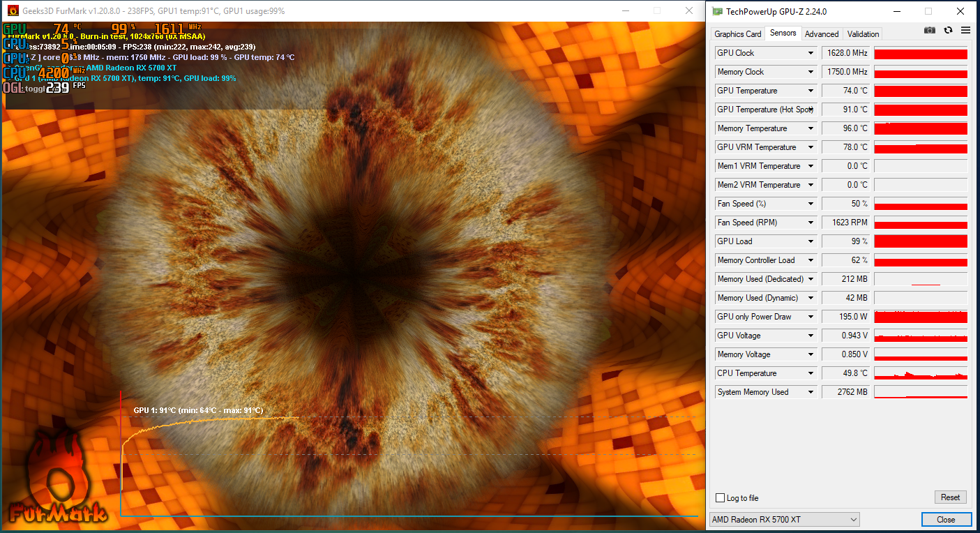Open the Advanced tab
Screen dimensions: 980x533
point(822,33)
